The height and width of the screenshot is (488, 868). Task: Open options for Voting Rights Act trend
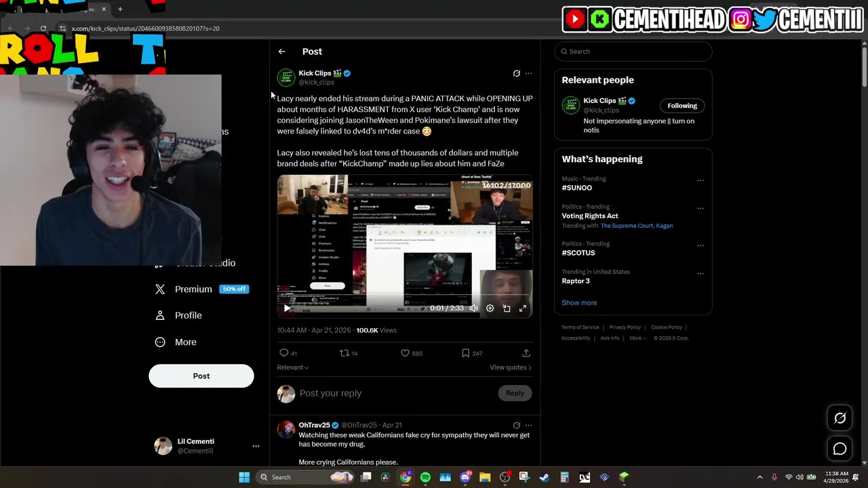coord(701,208)
